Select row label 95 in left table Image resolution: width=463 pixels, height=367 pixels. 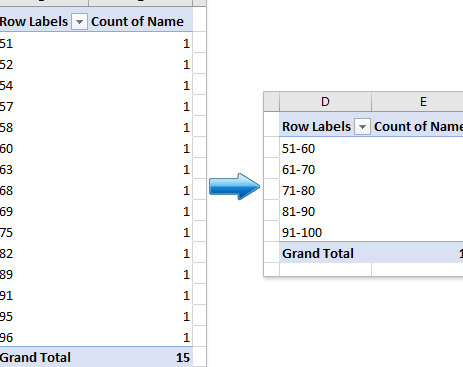pyautogui.click(x=6, y=317)
